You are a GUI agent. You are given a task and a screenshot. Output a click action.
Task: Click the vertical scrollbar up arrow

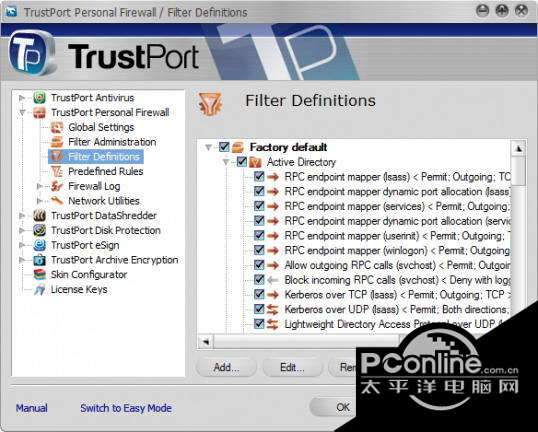[518, 148]
